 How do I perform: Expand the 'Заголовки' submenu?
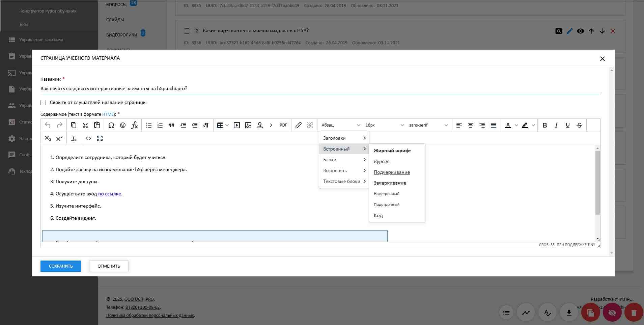pyautogui.click(x=344, y=138)
